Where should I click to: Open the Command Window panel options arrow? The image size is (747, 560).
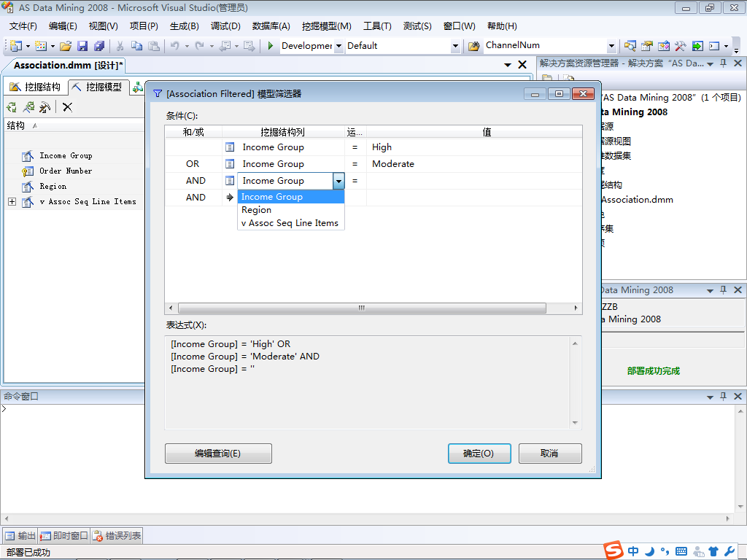click(710, 397)
